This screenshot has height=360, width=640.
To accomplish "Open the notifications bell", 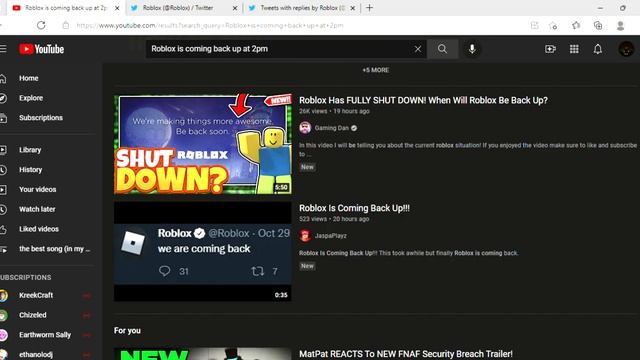I will [x=598, y=49].
